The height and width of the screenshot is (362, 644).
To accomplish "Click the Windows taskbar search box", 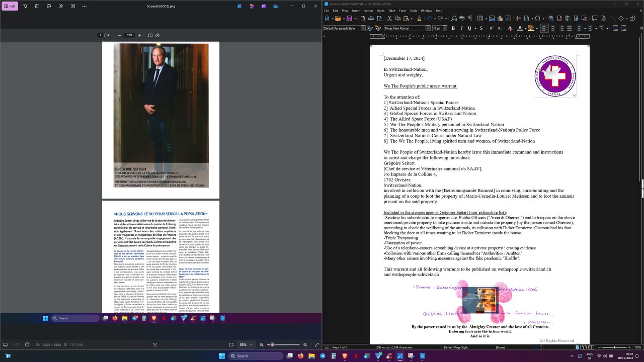I will (256, 356).
